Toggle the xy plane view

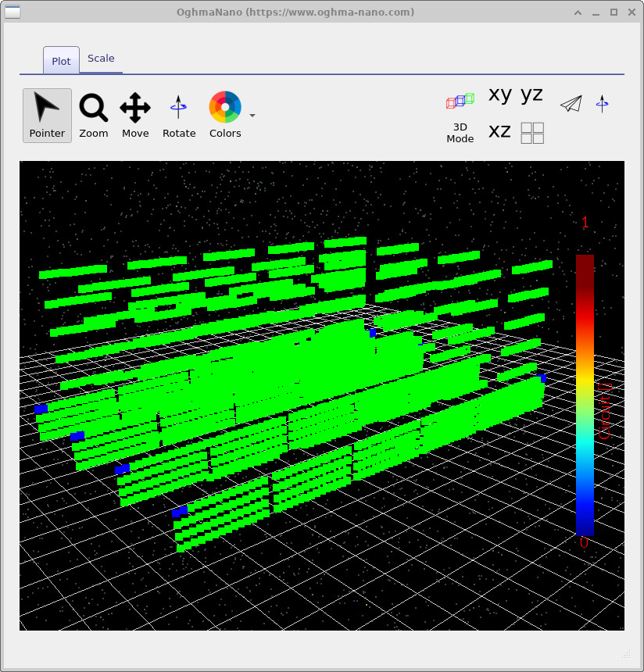[499, 95]
